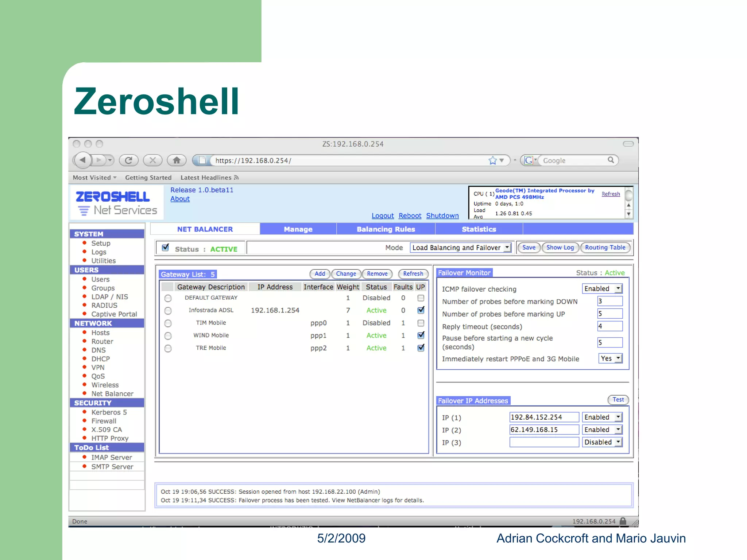Click the Stop loading X icon
Viewport: 747px width, 560px height.
[x=153, y=160]
